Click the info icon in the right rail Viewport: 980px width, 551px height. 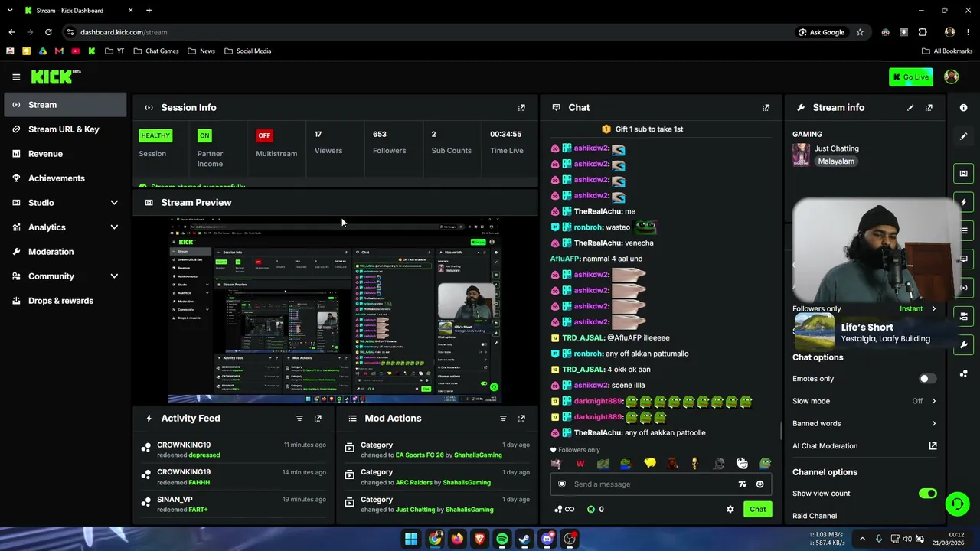point(964,108)
